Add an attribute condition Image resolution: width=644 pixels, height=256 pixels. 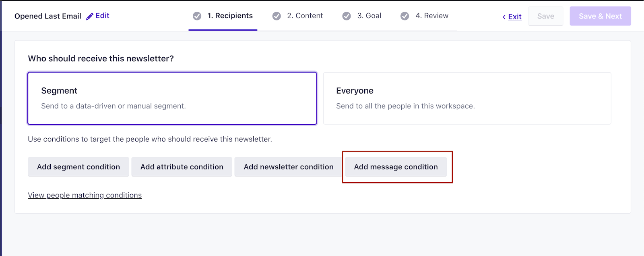tap(182, 167)
